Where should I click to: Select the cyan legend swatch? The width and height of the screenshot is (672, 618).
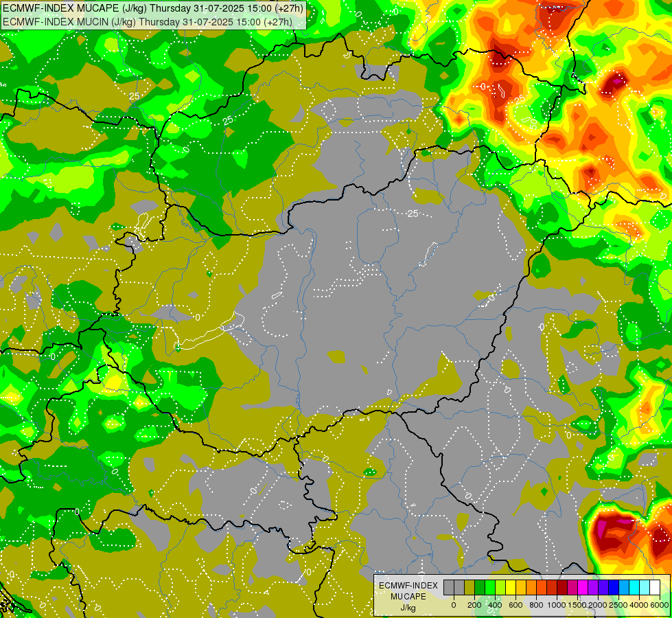tap(635, 587)
